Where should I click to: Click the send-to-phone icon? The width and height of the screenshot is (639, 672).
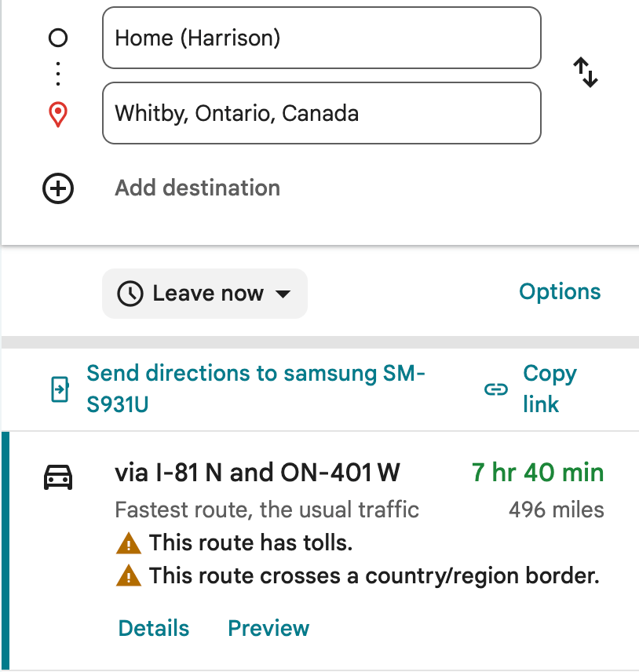(60, 389)
